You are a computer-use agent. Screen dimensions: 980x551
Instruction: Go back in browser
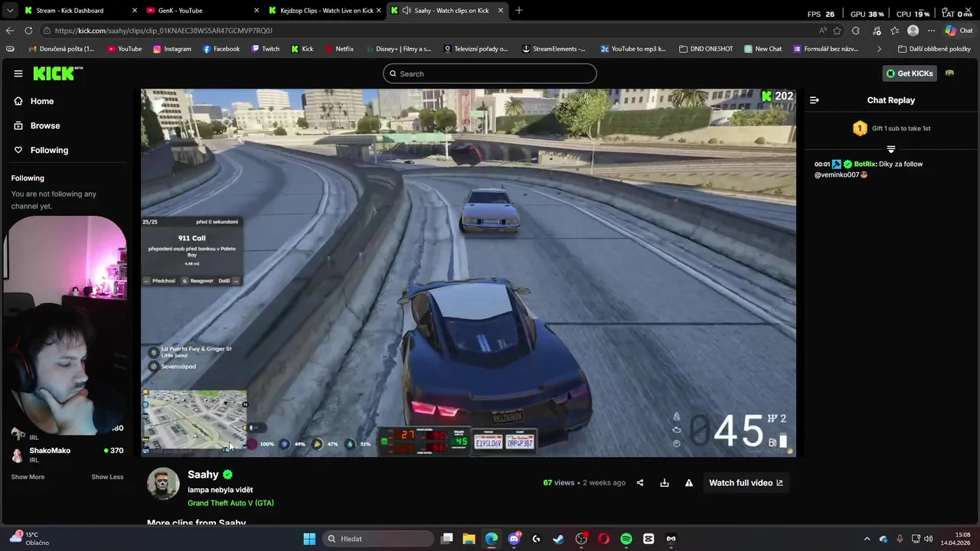click(10, 31)
